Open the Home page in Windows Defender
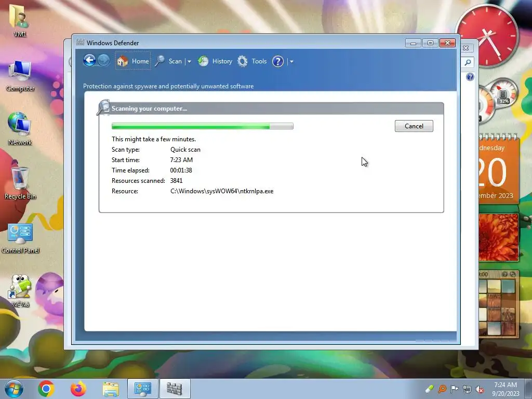 133,61
